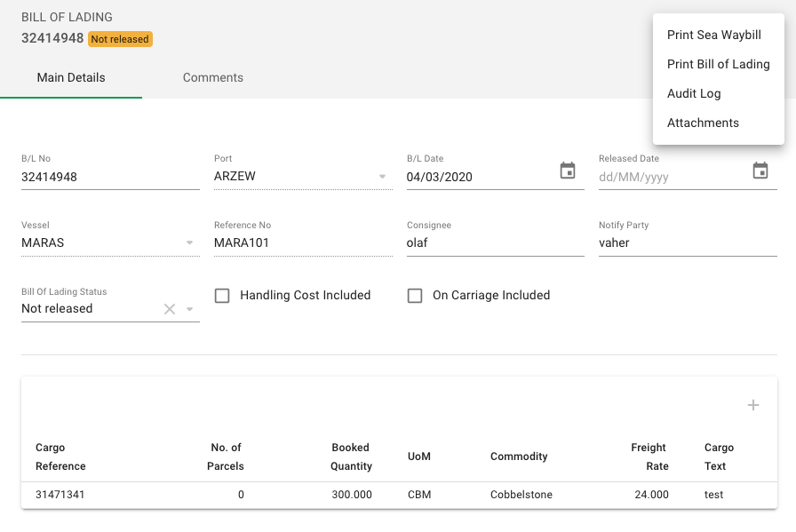796x532 pixels.
Task: Click into the Notify Party field
Action: 688,242
